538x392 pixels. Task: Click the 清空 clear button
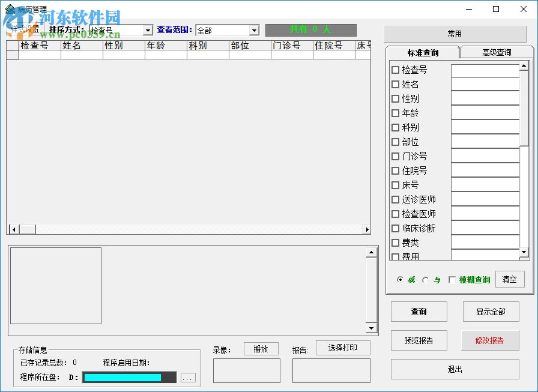pos(510,279)
